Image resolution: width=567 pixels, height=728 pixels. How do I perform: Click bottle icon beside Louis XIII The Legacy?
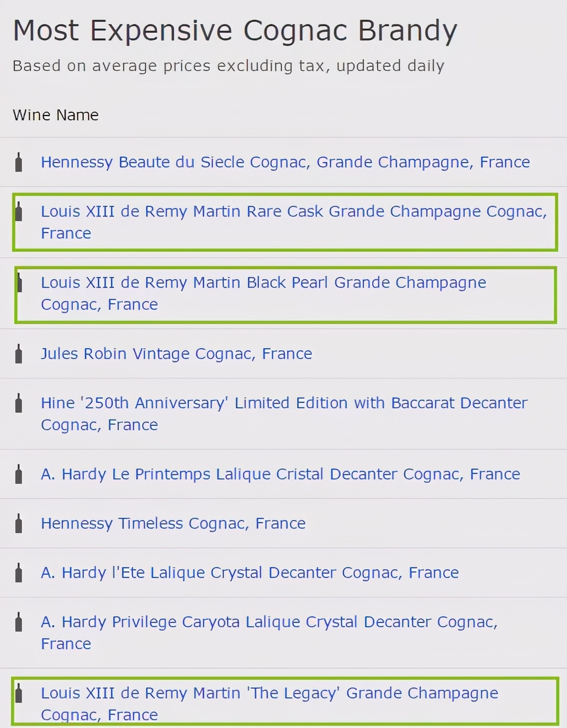[x=19, y=693]
